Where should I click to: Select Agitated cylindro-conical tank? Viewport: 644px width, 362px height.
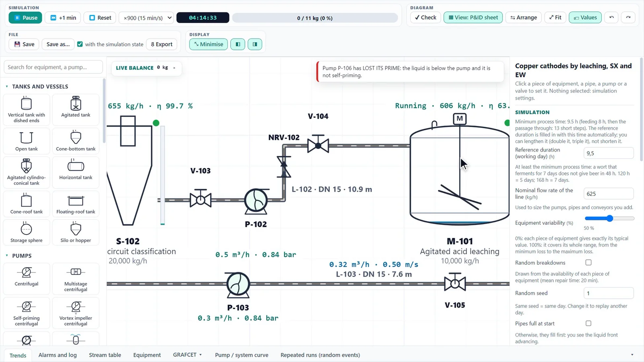pyautogui.click(x=27, y=173)
